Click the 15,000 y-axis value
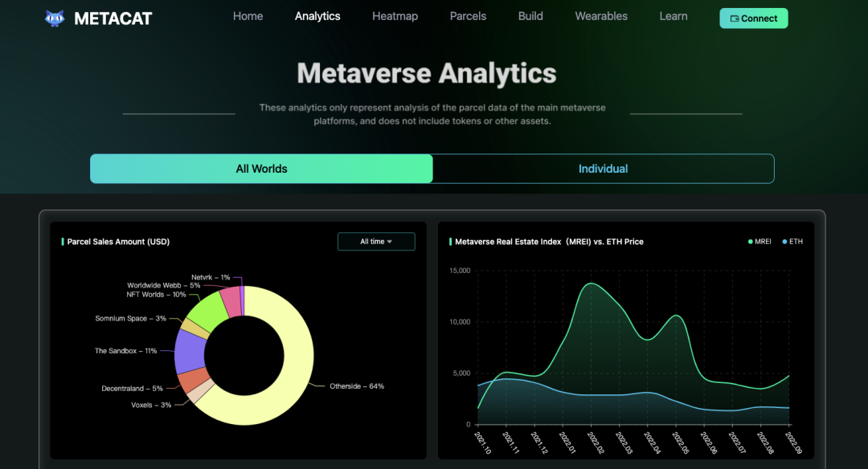Screen dimensions: 868x469 point(460,271)
